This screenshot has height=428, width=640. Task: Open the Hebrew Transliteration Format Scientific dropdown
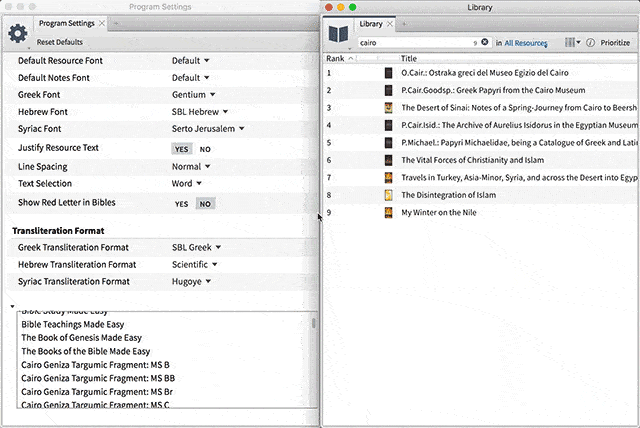(195, 264)
